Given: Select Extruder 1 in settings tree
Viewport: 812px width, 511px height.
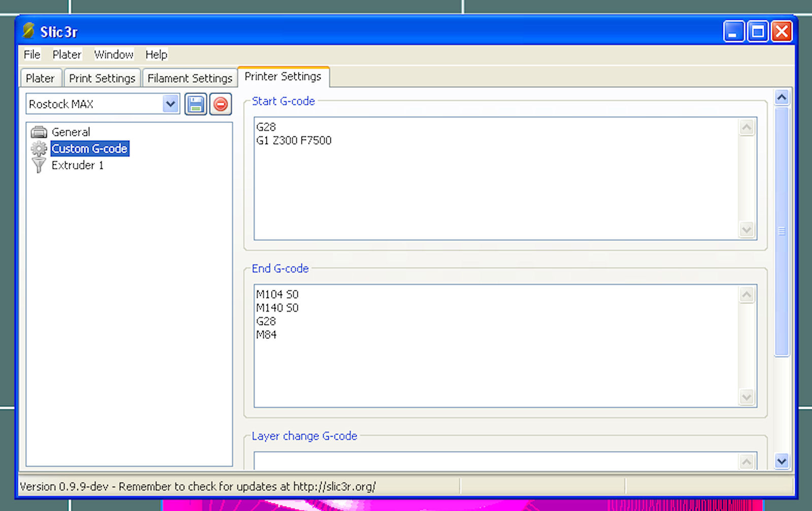Looking at the screenshot, I should click(x=77, y=165).
